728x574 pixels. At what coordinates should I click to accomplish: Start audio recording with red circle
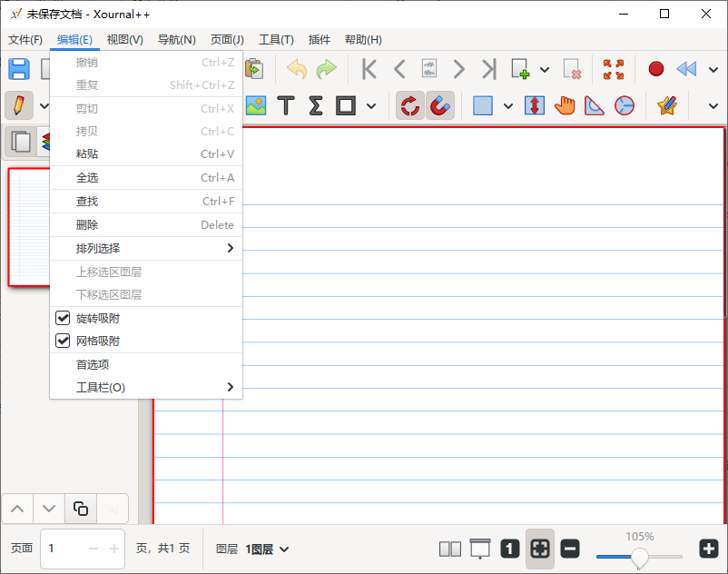[656, 69]
